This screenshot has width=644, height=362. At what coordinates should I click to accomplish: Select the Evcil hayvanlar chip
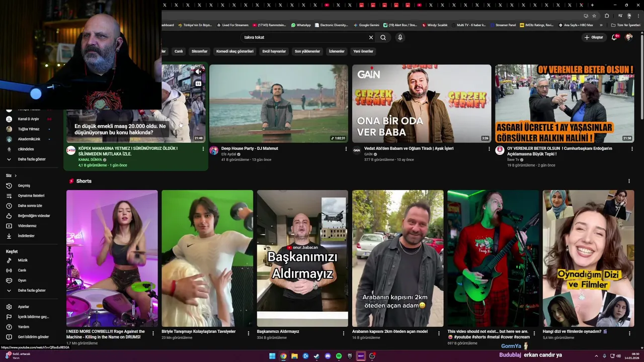pyautogui.click(x=274, y=51)
